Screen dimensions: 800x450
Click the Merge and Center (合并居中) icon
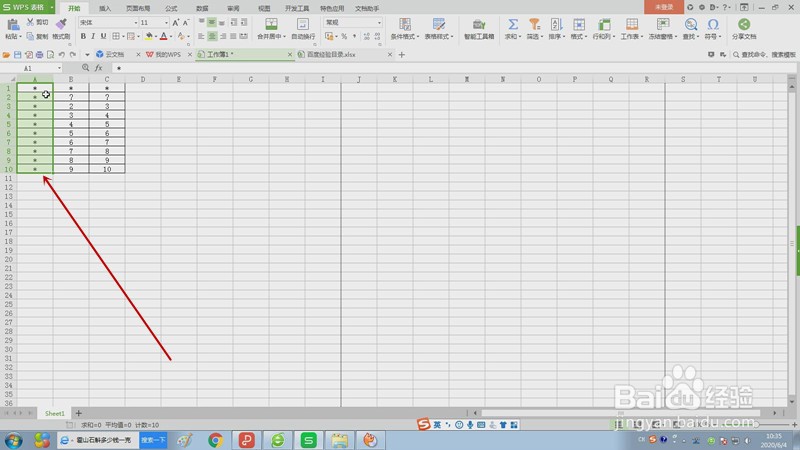click(271, 24)
